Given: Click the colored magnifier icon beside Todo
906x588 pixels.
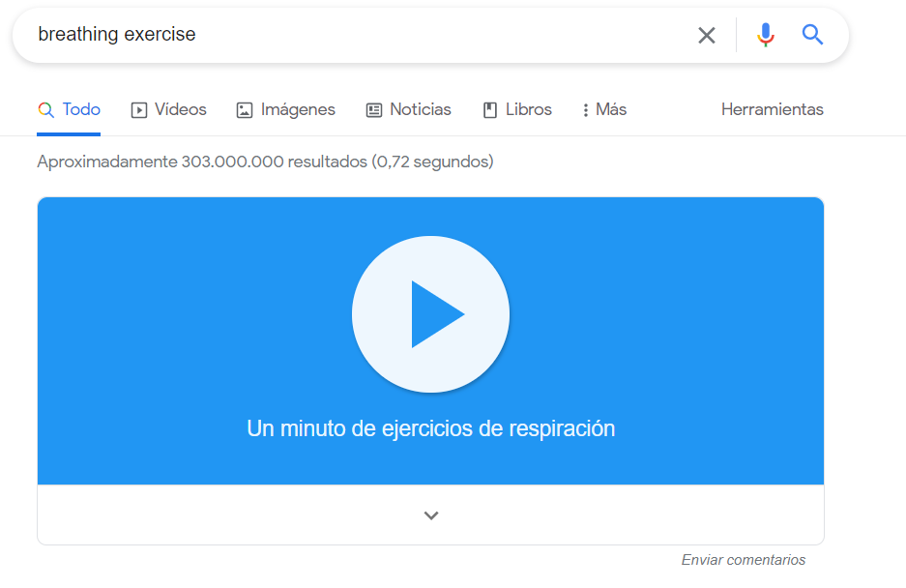Looking at the screenshot, I should [x=45, y=110].
